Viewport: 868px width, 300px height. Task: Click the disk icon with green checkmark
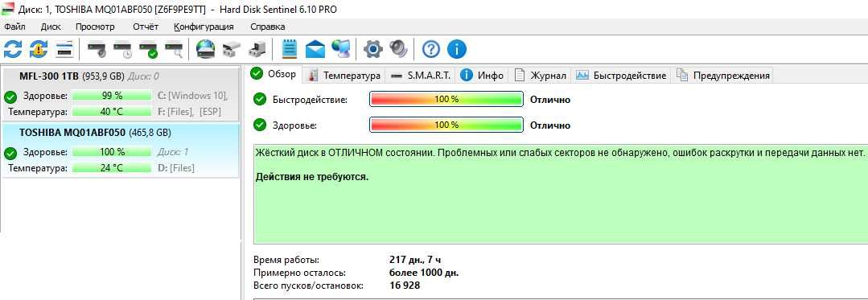coord(149,50)
